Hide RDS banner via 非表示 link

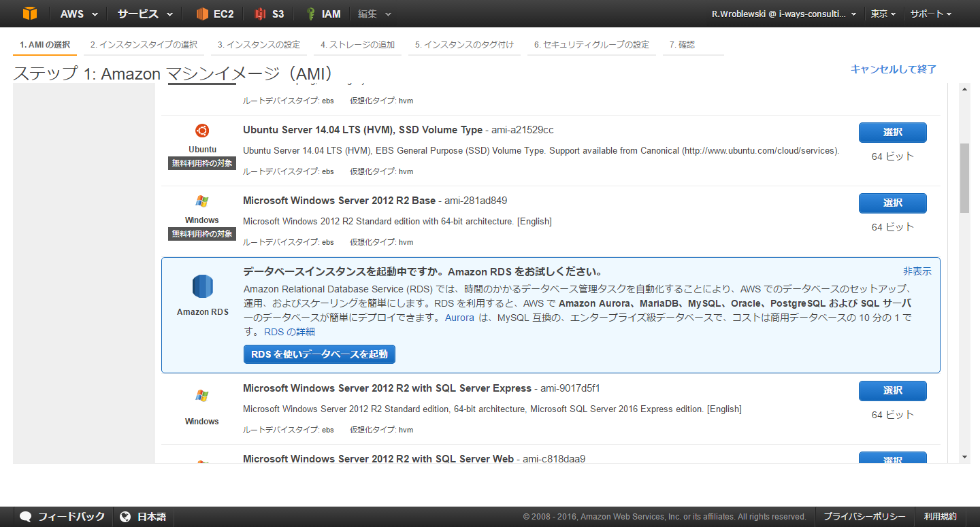point(917,271)
